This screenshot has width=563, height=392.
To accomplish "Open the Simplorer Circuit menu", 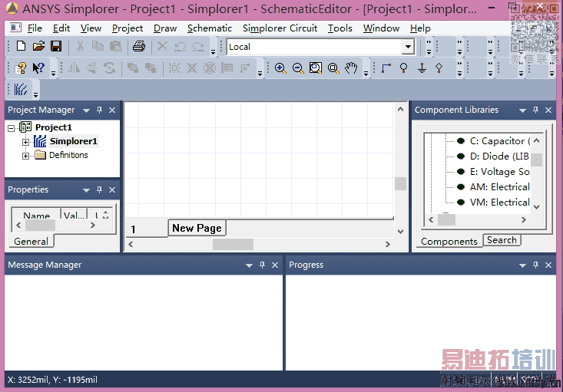I will 280,28.
